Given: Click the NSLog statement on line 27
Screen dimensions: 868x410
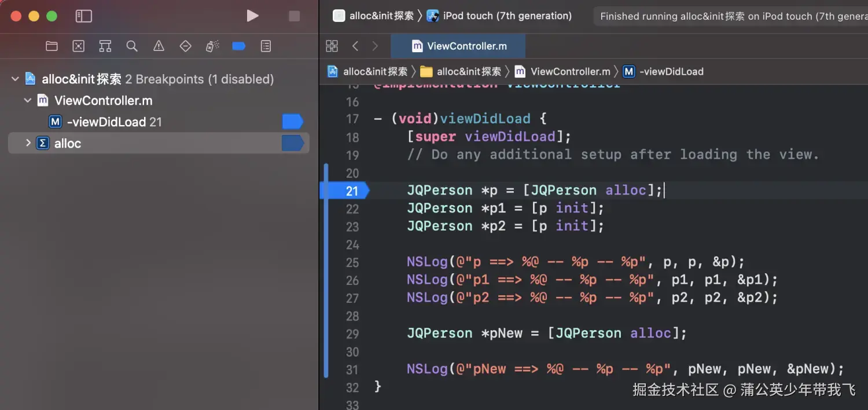Looking at the screenshot, I should click(x=592, y=298).
